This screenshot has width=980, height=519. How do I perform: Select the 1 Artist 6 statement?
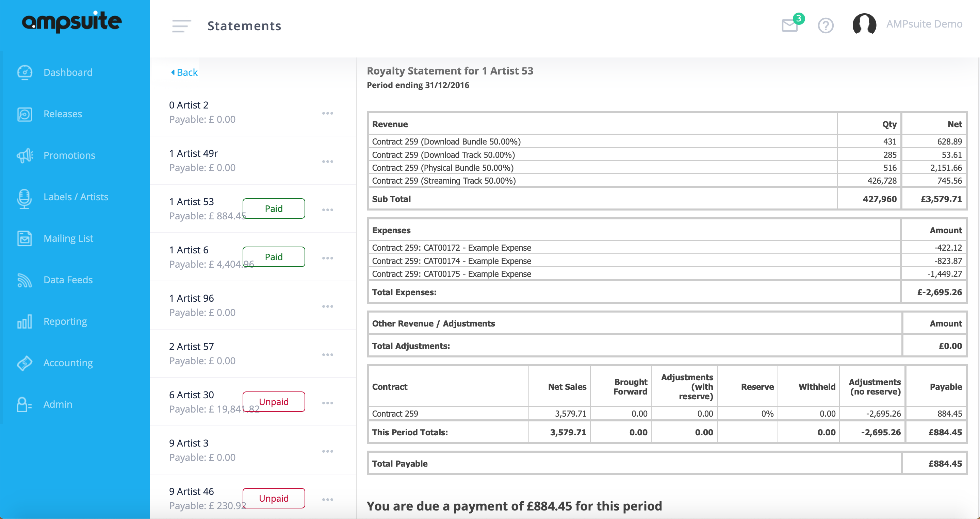(x=253, y=257)
